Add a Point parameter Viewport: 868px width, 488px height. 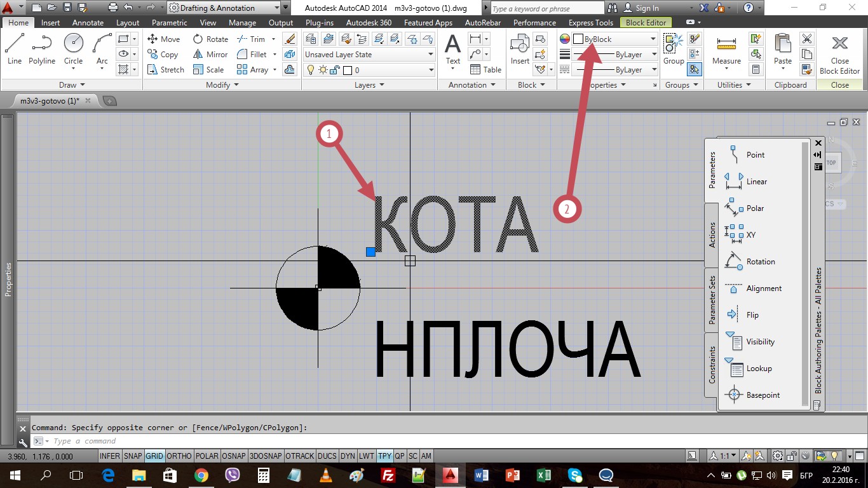point(747,154)
